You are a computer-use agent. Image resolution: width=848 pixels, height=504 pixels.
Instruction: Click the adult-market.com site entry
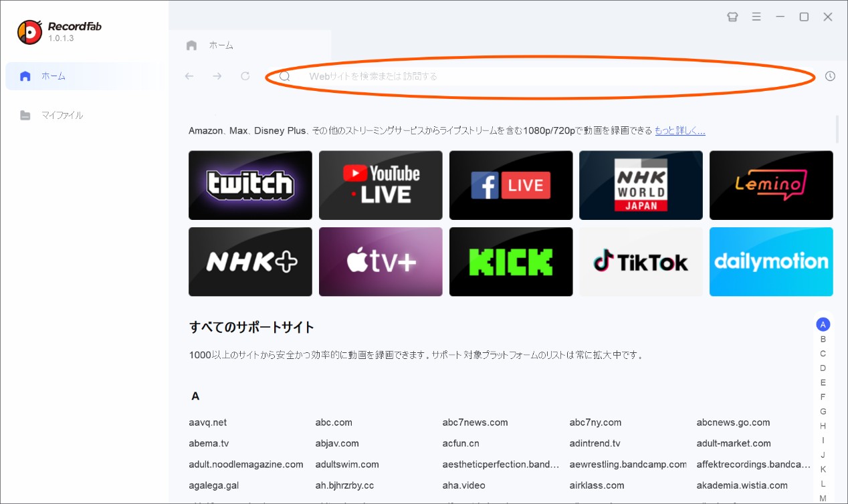(734, 443)
